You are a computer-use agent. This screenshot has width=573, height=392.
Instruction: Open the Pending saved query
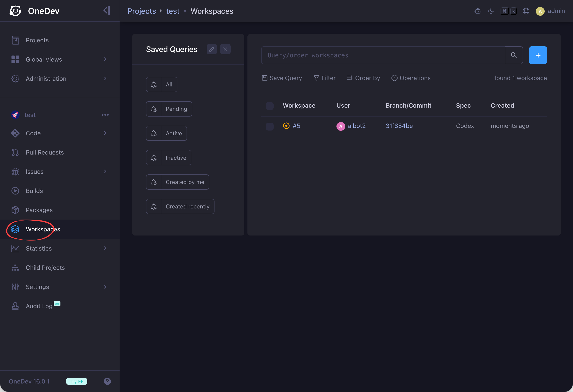point(176,109)
